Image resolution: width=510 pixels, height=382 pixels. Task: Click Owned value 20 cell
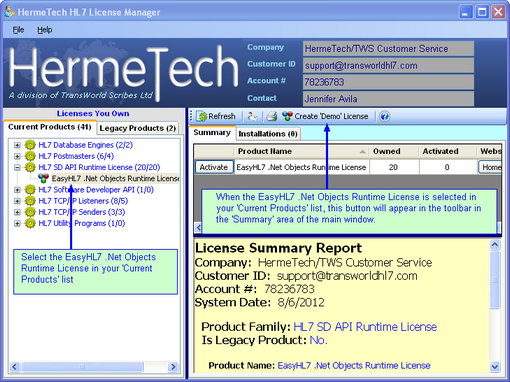point(394,167)
